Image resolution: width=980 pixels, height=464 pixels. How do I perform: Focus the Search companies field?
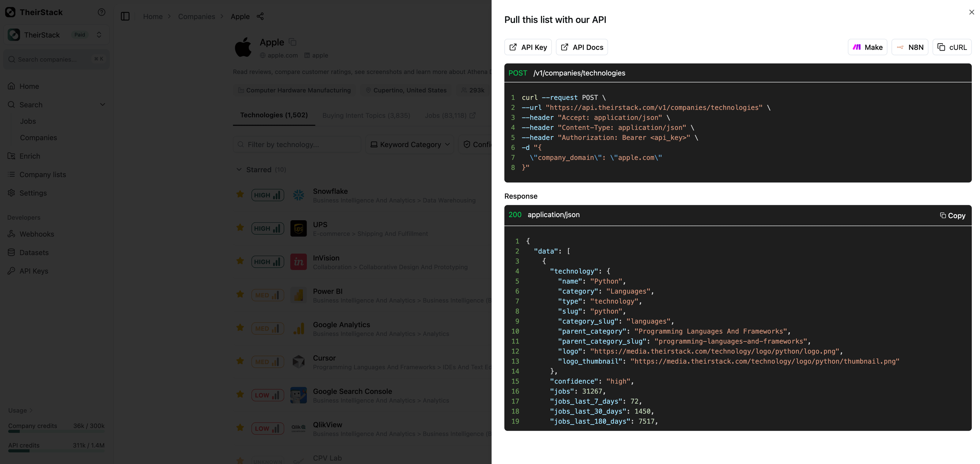tap(56, 59)
